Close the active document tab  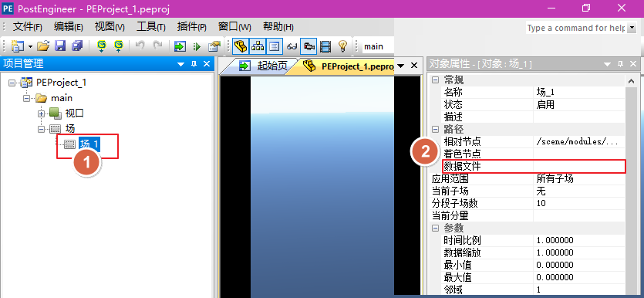[x=414, y=66]
